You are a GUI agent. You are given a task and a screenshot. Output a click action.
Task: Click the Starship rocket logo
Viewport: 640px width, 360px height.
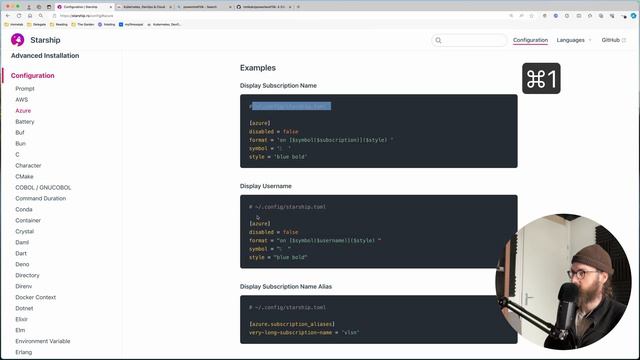18,40
